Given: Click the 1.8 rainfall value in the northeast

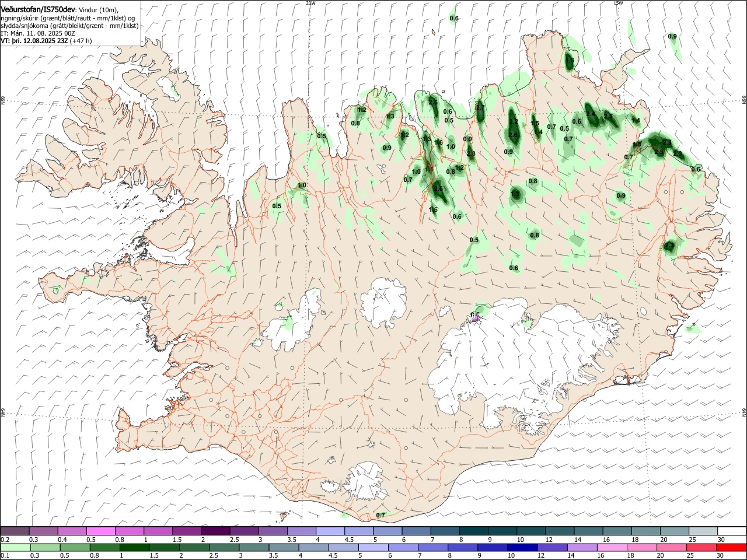Looking at the screenshot, I should coord(570,60).
